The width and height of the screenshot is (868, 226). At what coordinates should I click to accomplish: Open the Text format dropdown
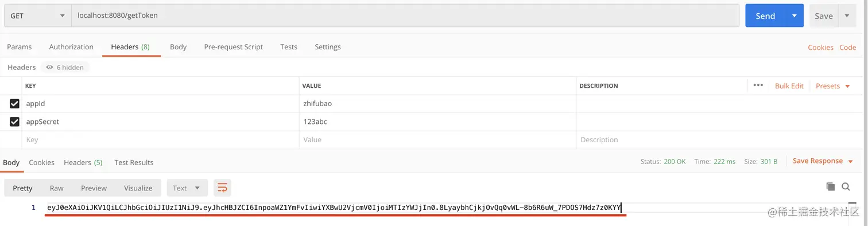187,188
